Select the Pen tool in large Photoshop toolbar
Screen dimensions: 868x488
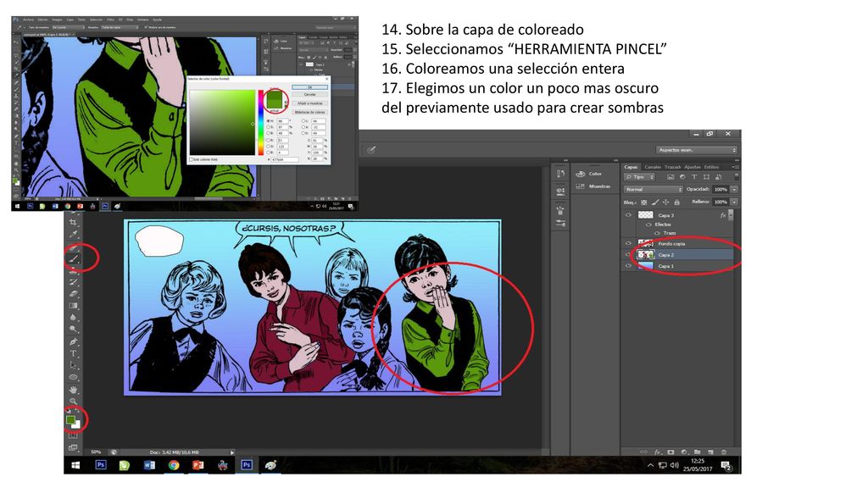pos(73,342)
